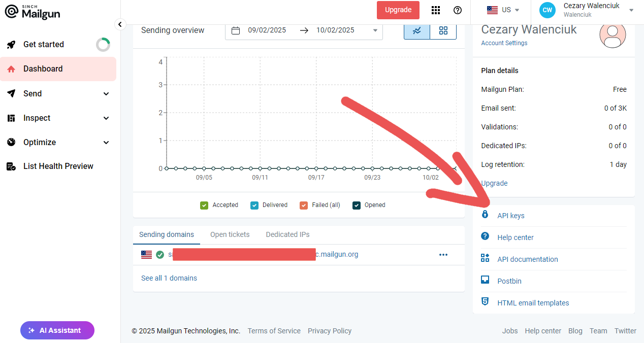Image resolution: width=644 pixels, height=343 pixels.
Task: Click the US flag beside the domain
Action: [147, 255]
